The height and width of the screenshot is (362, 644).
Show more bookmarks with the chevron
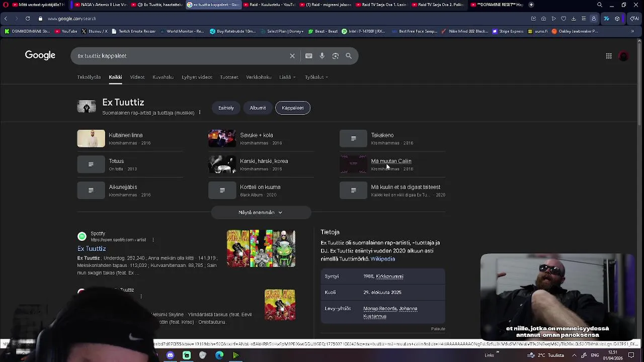[x=632, y=31]
